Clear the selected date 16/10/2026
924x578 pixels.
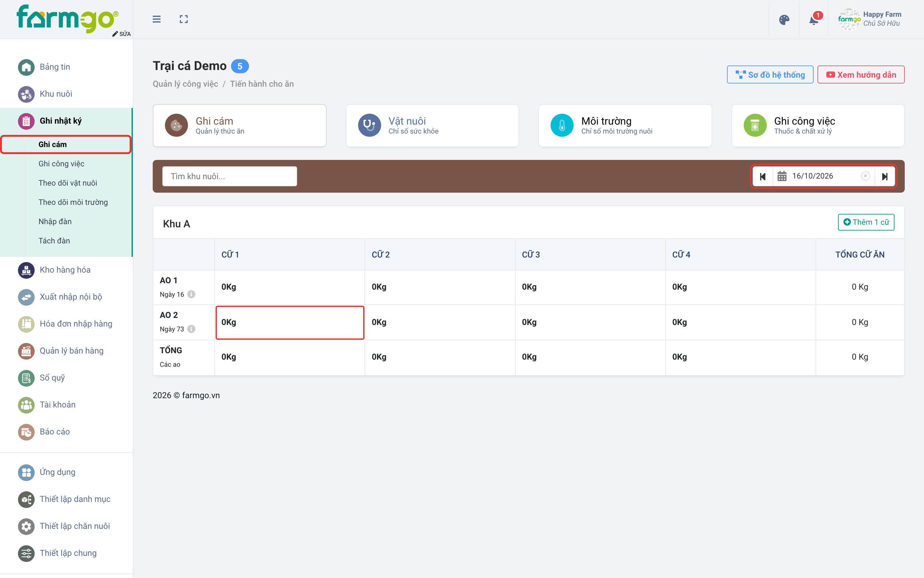(x=865, y=176)
